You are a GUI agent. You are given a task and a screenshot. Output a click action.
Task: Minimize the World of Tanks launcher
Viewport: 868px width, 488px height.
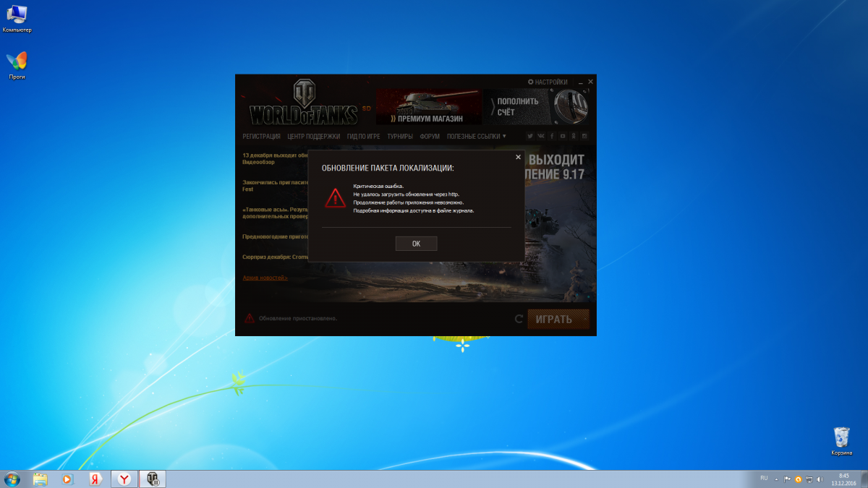[x=580, y=82]
